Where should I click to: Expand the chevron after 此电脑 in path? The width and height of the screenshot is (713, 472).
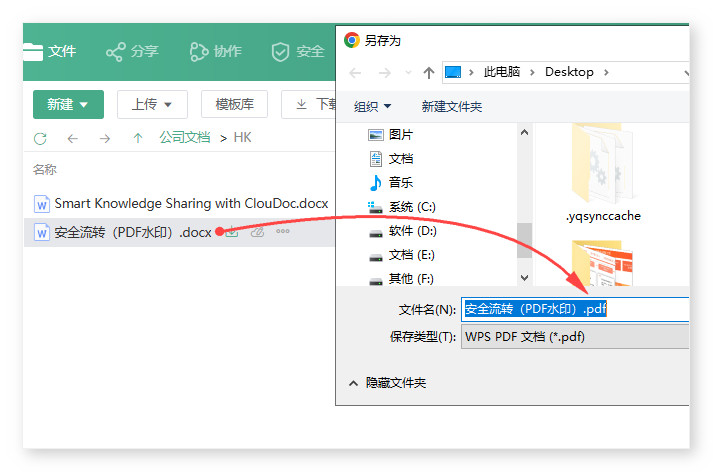pyautogui.click(x=532, y=72)
